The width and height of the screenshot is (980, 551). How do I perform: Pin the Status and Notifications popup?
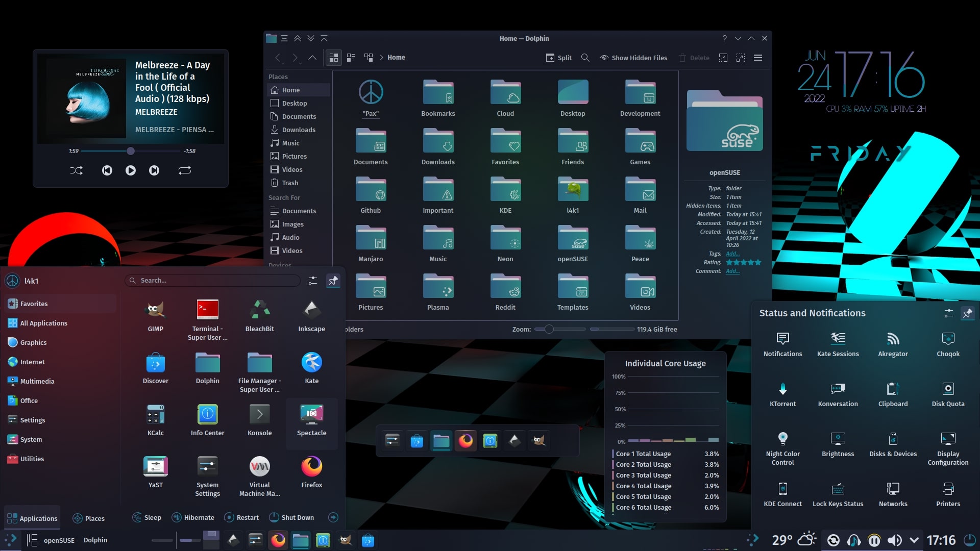point(967,313)
